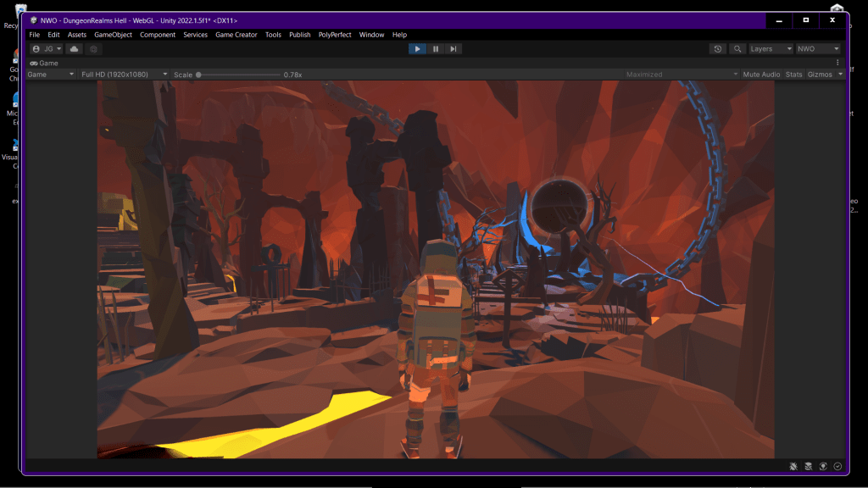Click the status checkmark activity icon
868x488 pixels.
click(x=837, y=466)
